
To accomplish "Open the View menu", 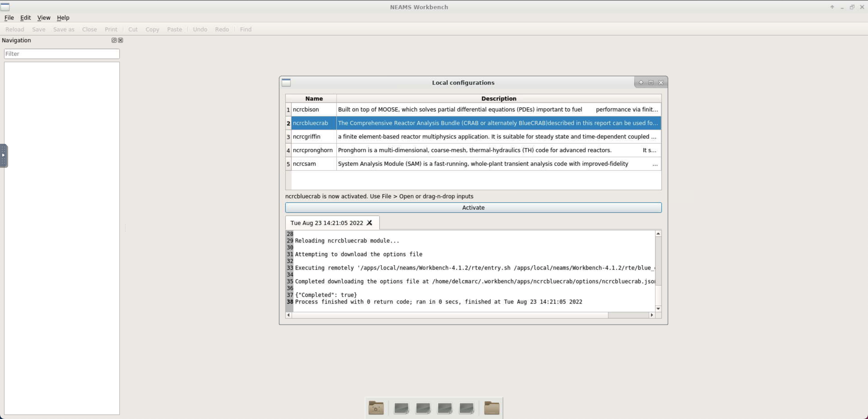I will (x=43, y=18).
